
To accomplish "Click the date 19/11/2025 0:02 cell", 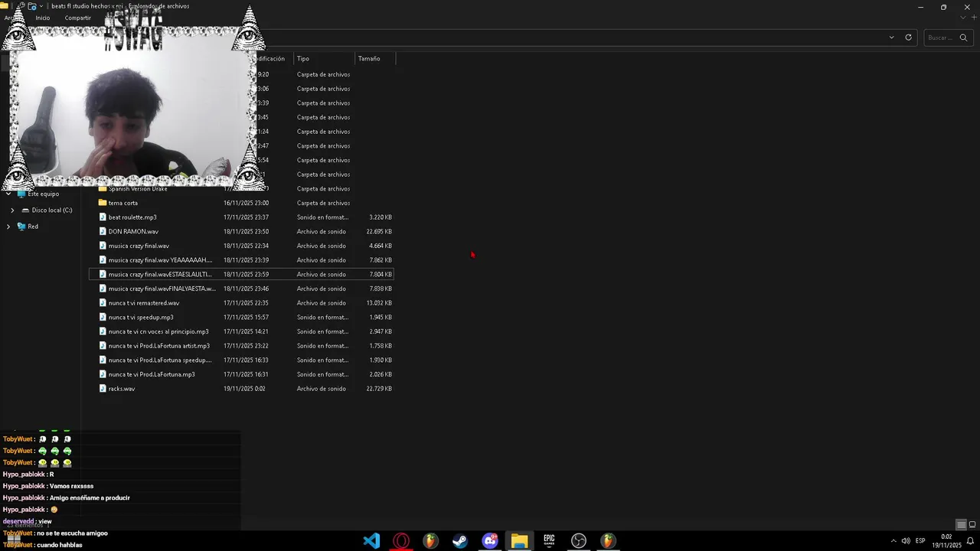I will (244, 389).
